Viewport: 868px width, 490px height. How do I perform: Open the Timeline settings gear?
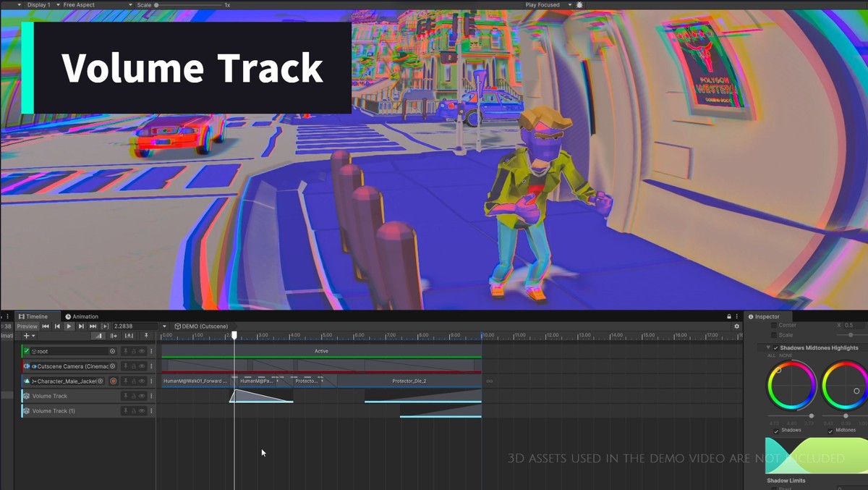737,326
